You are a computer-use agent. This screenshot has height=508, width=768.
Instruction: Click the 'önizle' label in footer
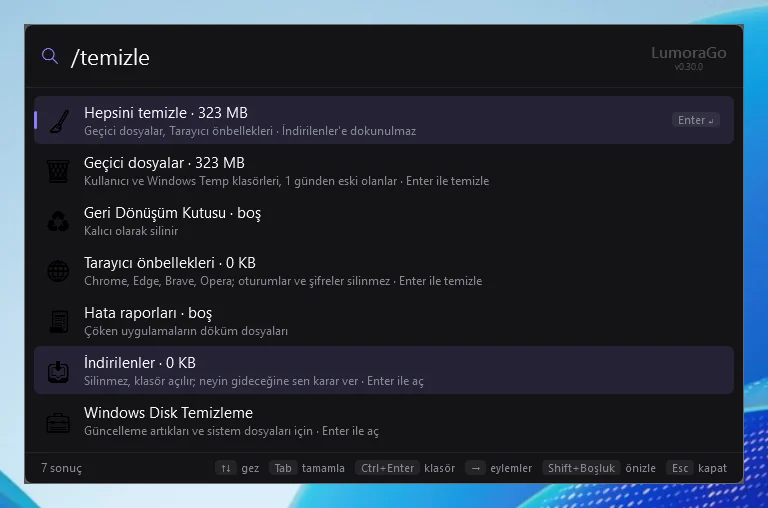(x=640, y=468)
